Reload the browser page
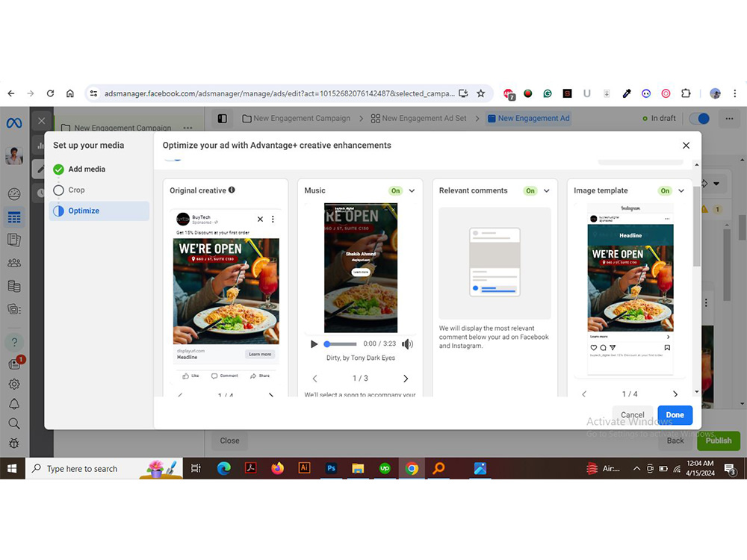The width and height of the screenshot is (747, 560). click(x=50, y=93)
